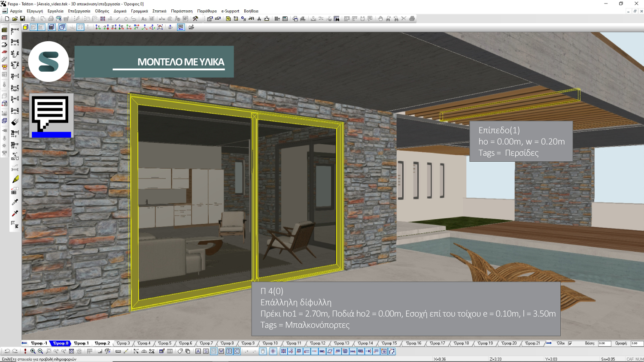The height and width of the screenshot is (362, 644).
Task: Open the Παράθυρα menu
Action: pos(207,11)
